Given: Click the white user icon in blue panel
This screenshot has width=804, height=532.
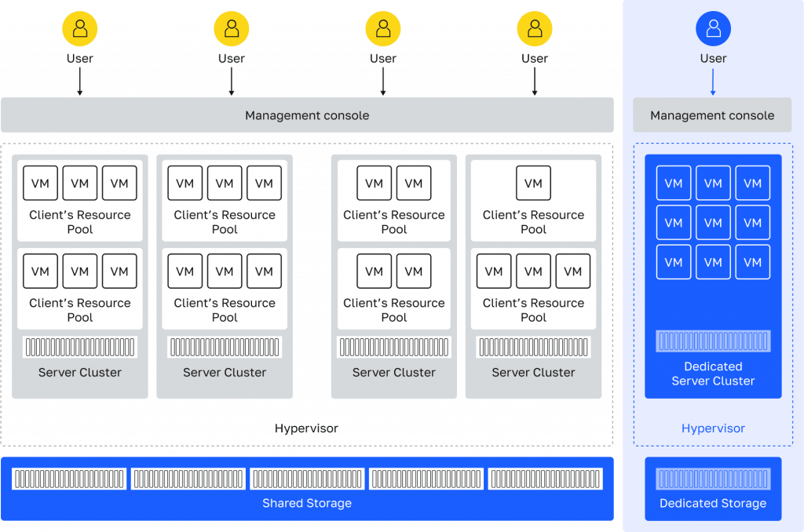Looking at the screenshot, I should [713, 29].
